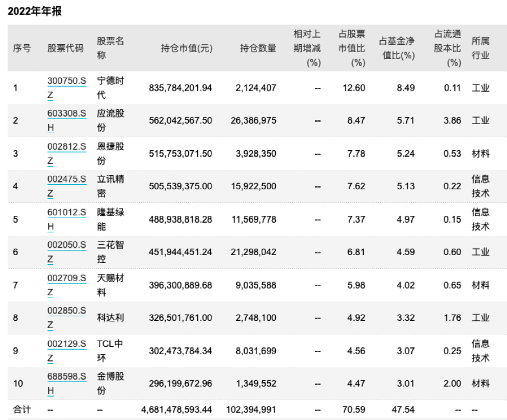The image size is (507, 420).
Task: Click total stock ratio 70.59
Action: point(354,410)
